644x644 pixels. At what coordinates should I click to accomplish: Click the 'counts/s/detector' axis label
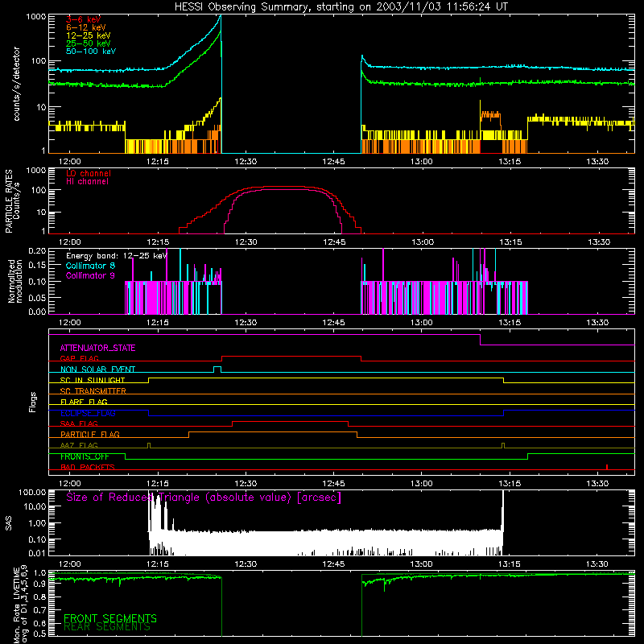pyautogui.click(x=17, y=84)
